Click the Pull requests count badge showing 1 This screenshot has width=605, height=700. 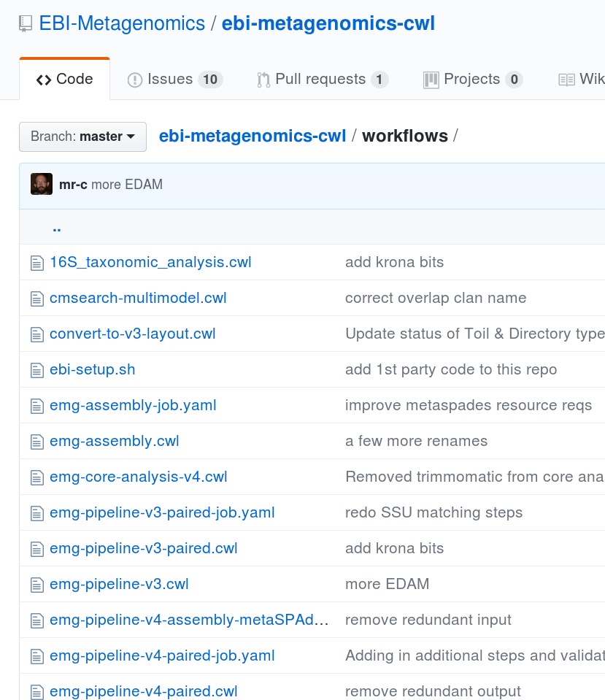pos(379,80)
